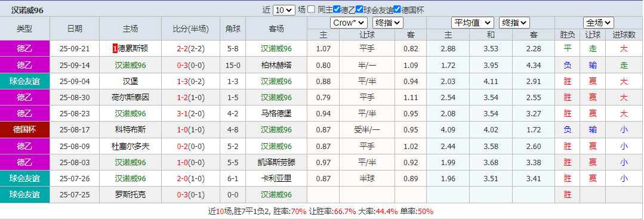
Task: Open the 近10场 match count dropdown
Action: (284, 10)
